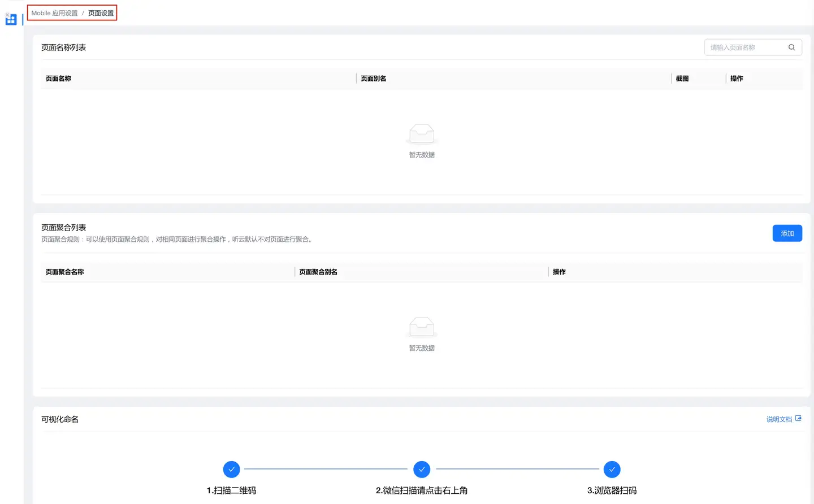Screen dimensions: 814x504
Task: Click the external link icon beside 说明文档
Action: (798, 419)
